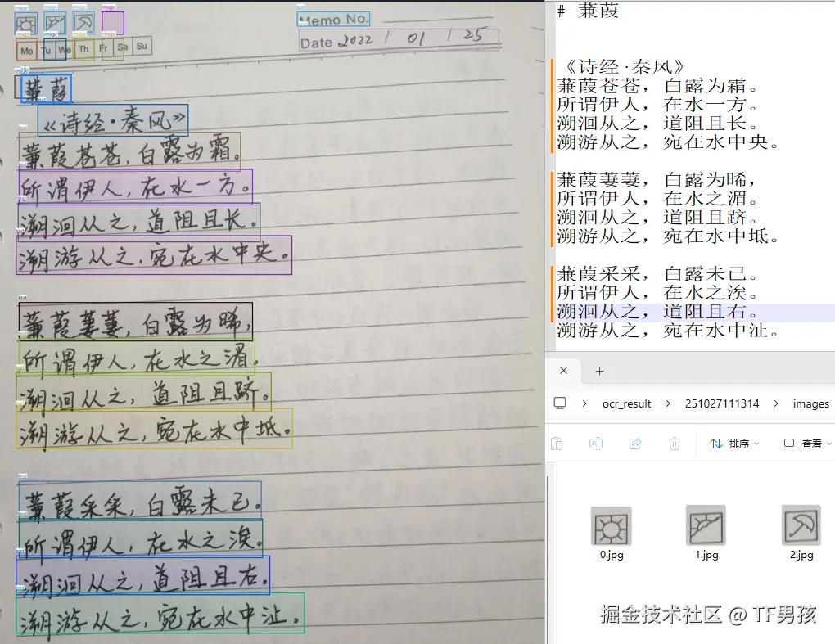Expand chevron before 251027111314 in breadcrumb
835x644 pixels.
pos(668,403)
